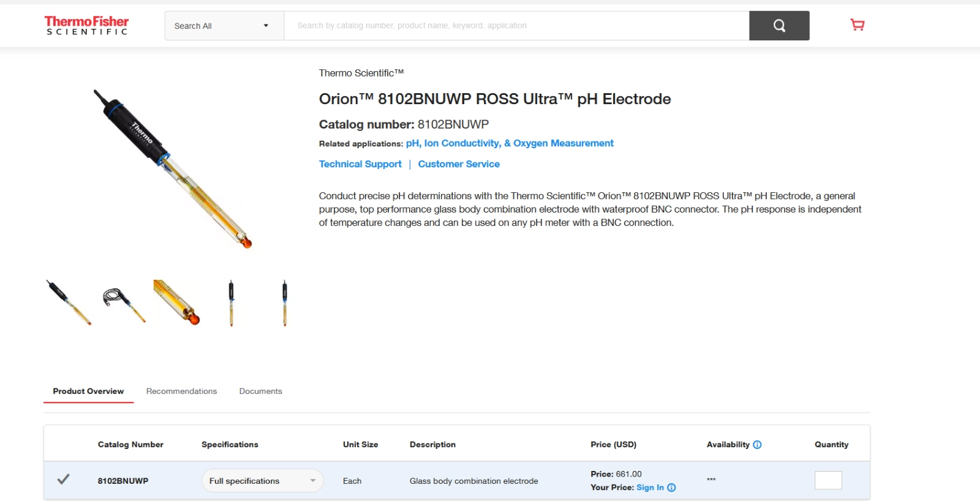Image resolution: width=980 pixels, height=501 pixels.
Task: Expand the Full specifications dropdown
Action: tap(262, 481)
